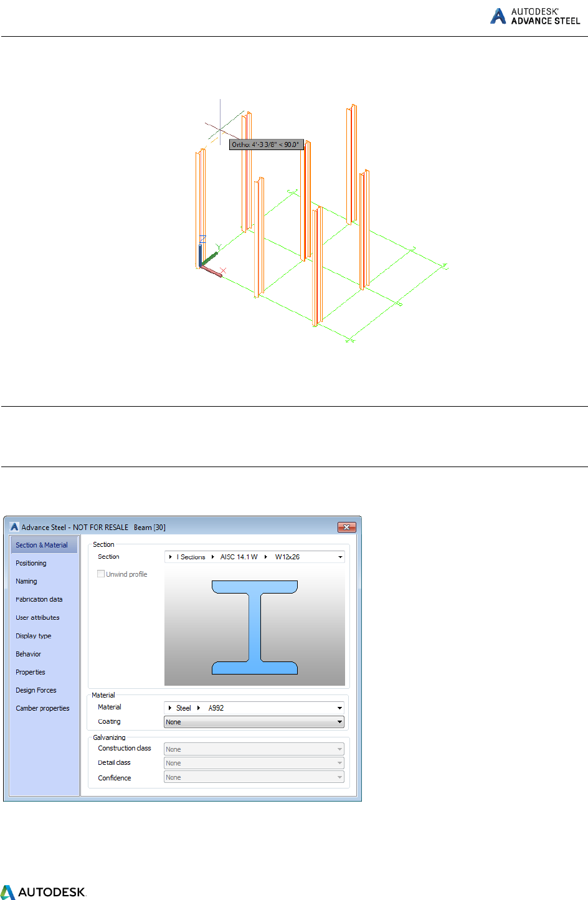Click the 'W12x26' section size text
The height and width of the screenshot is (900, 588).
tap(287, 557)
